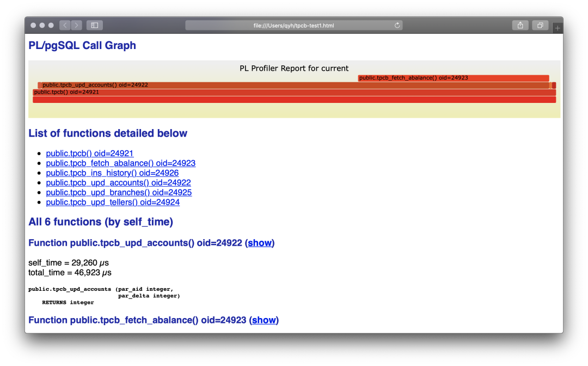Click the small red bar right of upd_accounts
The width and height of the screenshot is (588, 366).
coord(554,86)
